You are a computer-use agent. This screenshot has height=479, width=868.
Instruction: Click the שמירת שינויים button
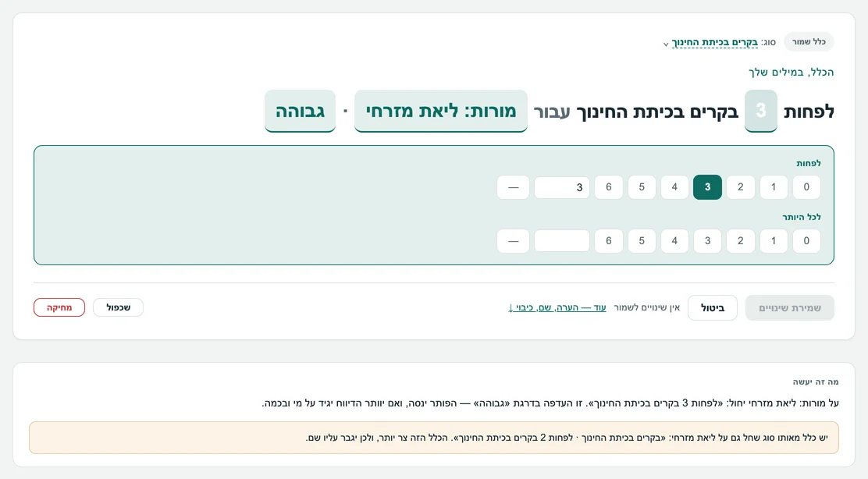point(789,307)
